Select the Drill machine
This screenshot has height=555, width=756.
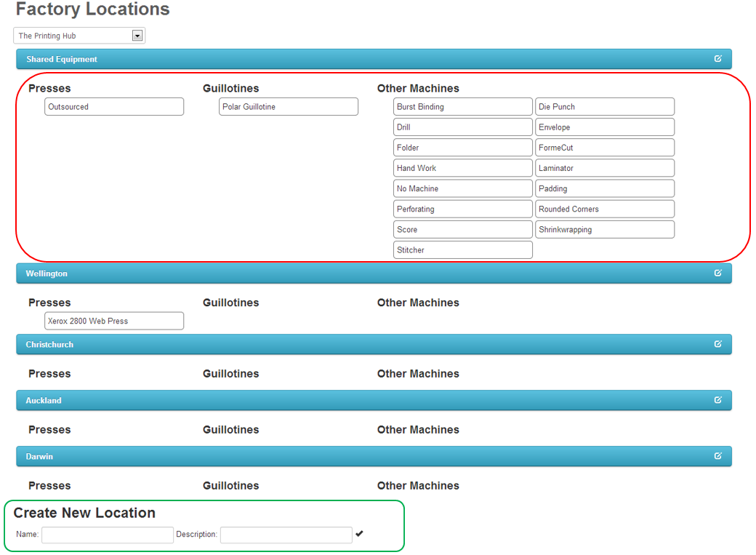pos(463,127)
